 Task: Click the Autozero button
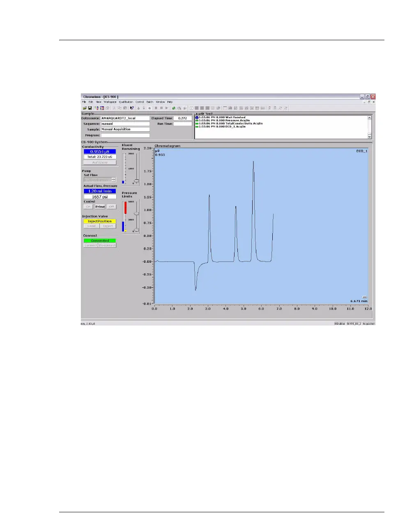coord(100,163)
